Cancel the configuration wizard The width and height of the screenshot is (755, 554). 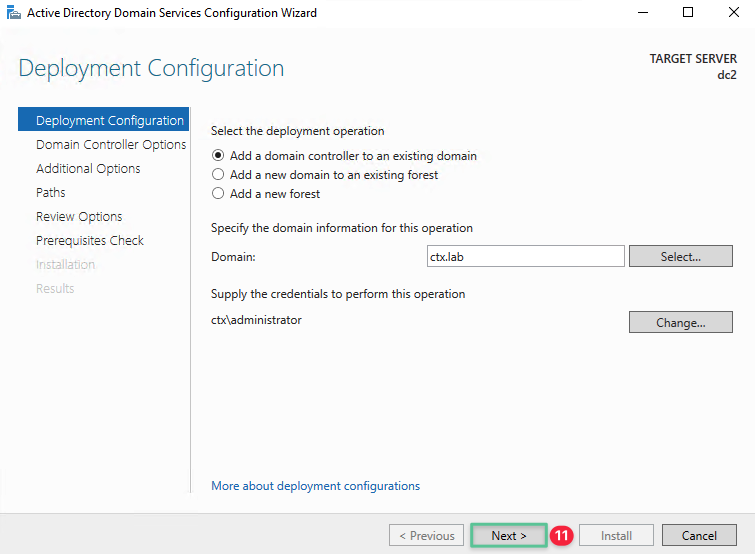699,535
